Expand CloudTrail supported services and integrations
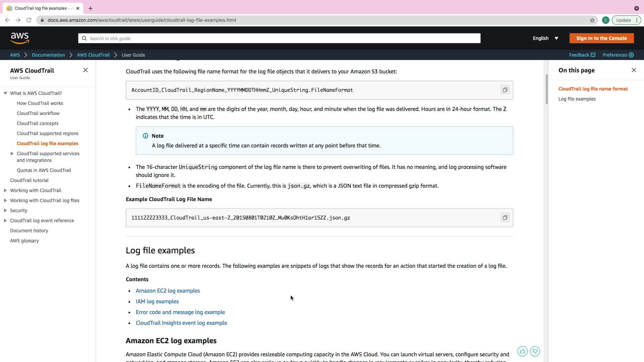Image resolution: width=644 pixels, height=362 pixels. (12, 154)
